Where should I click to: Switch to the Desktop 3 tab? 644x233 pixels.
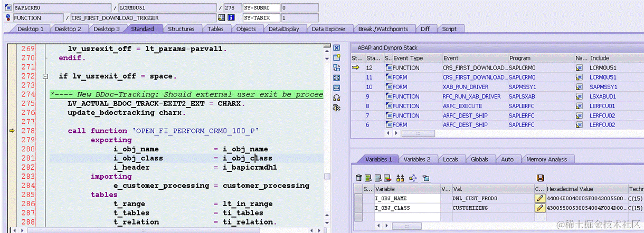pyautogui.click(x=106, y=29)
